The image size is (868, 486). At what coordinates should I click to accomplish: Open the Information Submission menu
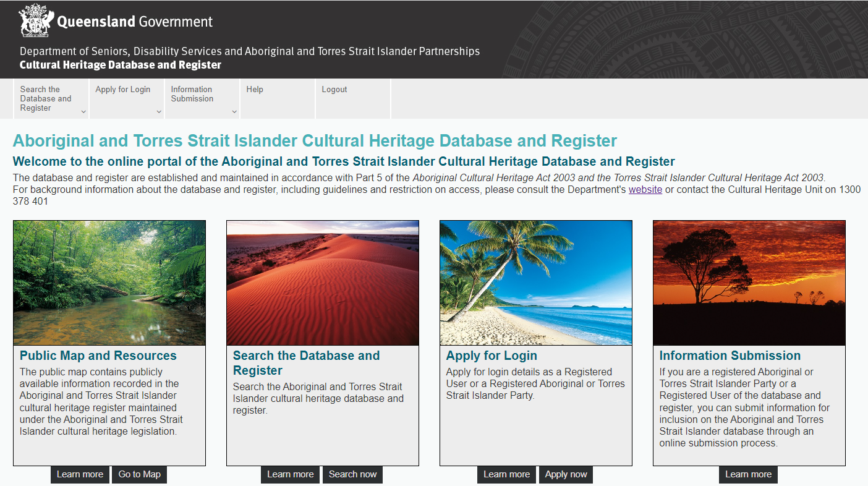click(202, 98)
